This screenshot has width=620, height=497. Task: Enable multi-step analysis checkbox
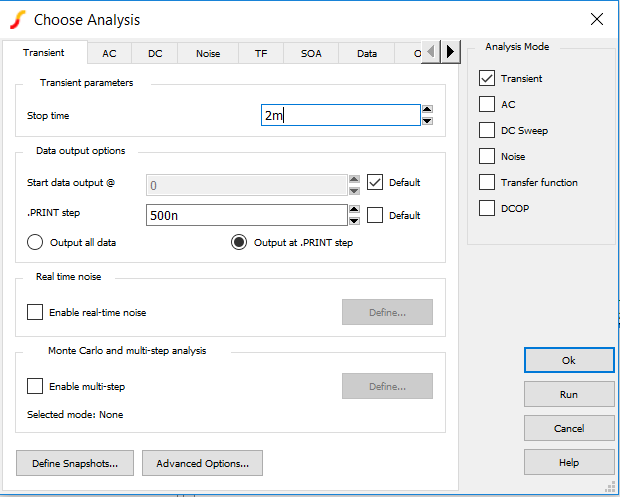coord(35,386)
